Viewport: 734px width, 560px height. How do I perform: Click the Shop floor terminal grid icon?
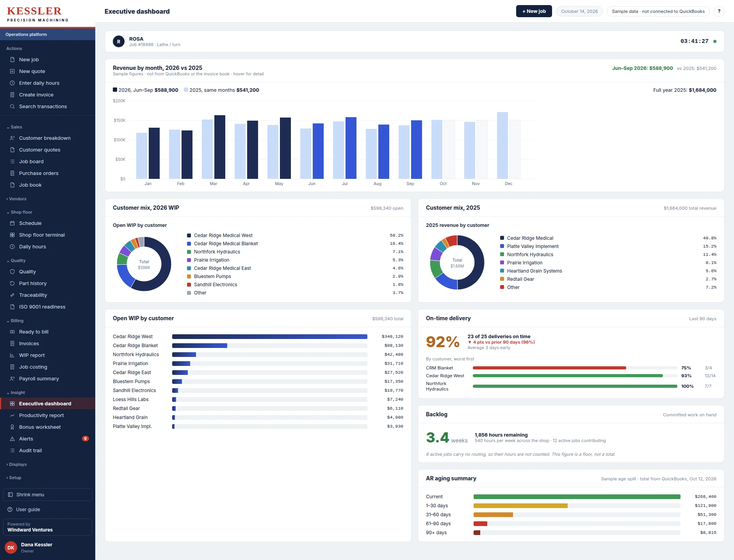(x=12, y=235)
